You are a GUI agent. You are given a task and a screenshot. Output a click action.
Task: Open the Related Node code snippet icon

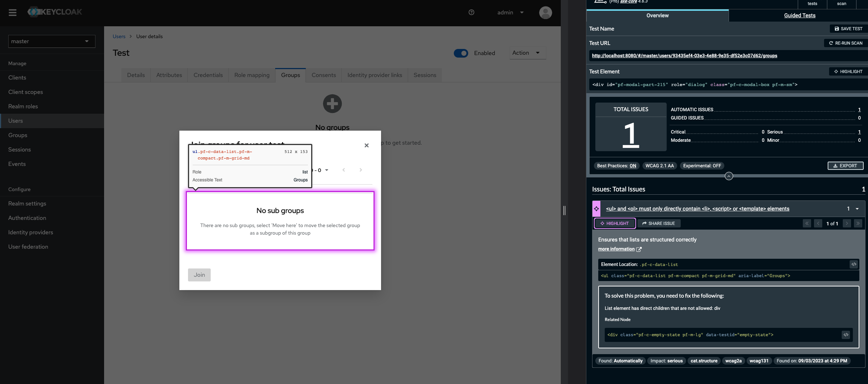846,335
